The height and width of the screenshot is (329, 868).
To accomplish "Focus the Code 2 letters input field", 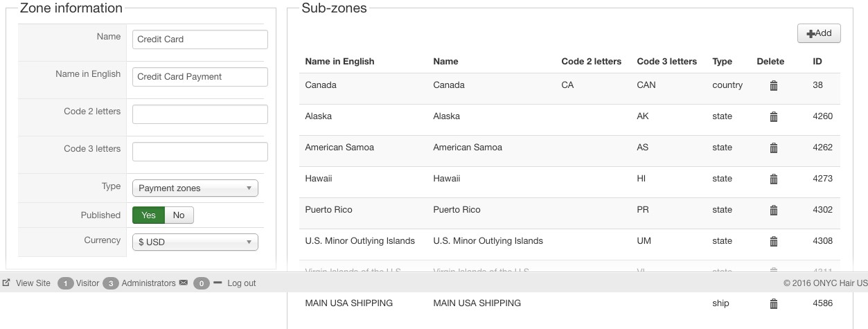I will [200, 114].
